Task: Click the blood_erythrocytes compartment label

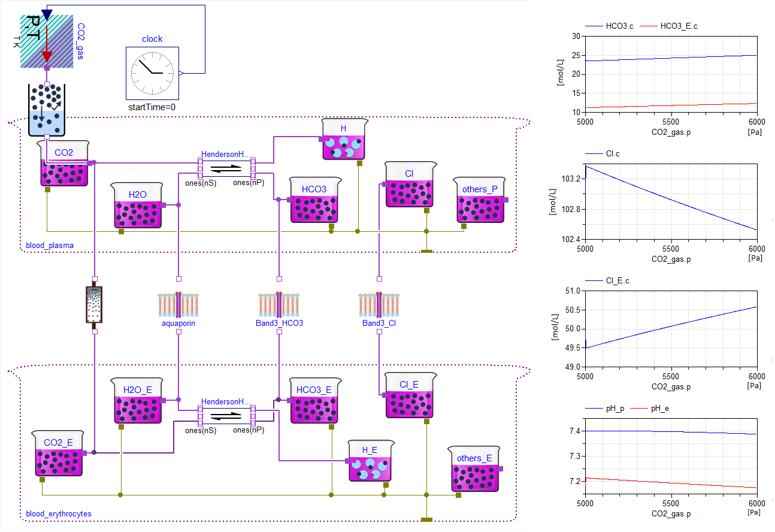Action: 59,514
